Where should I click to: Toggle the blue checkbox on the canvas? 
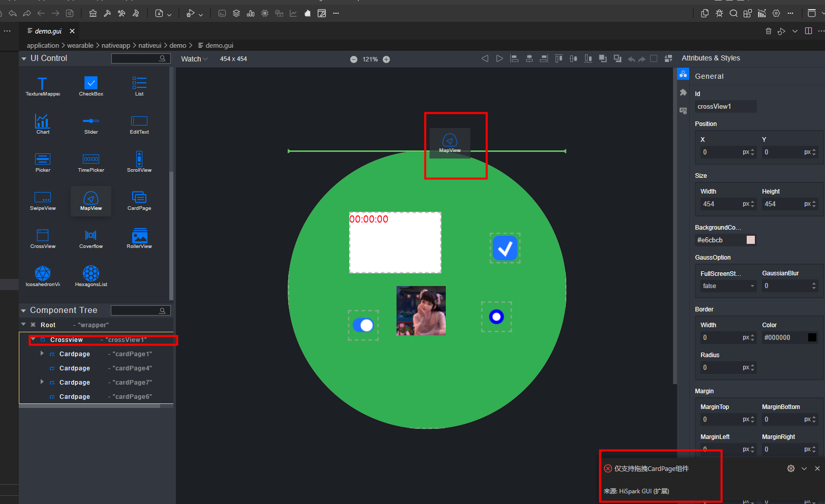505,248
